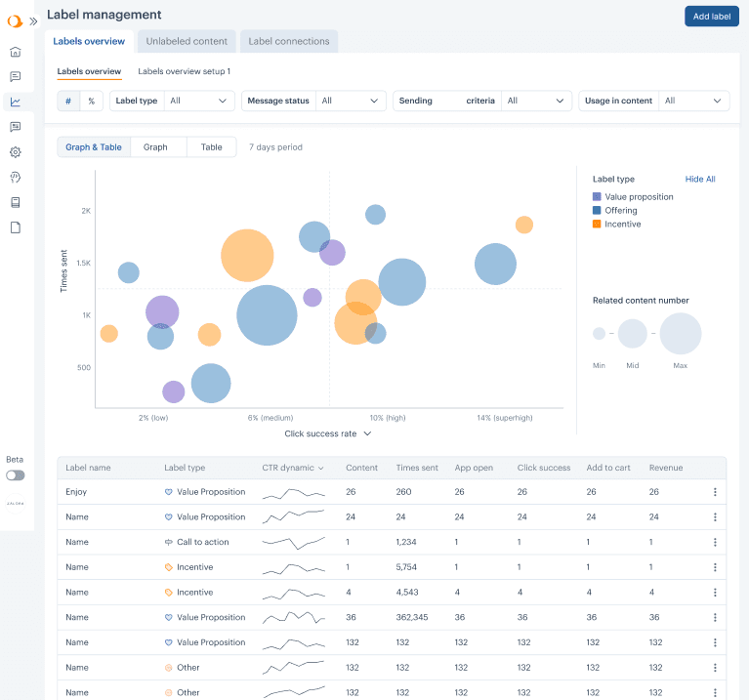Open the document page sidebar icon
The width and height of the screenshot is (749, 700).
point(16,227)
